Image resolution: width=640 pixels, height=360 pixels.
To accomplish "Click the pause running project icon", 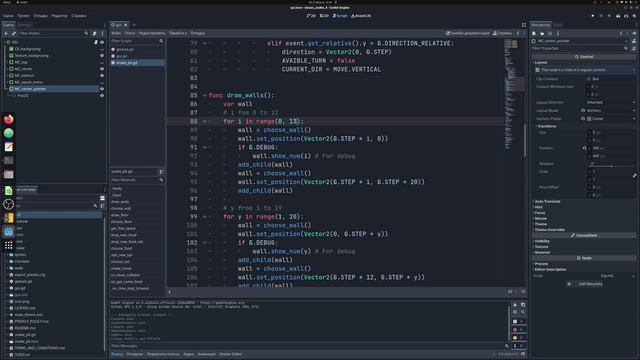I will click(x=601, y=16).
